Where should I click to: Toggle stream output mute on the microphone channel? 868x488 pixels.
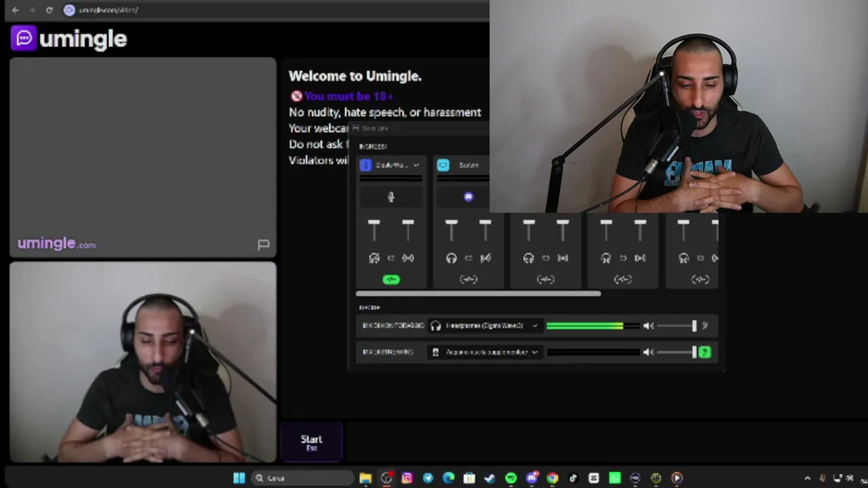pos(408,258)
